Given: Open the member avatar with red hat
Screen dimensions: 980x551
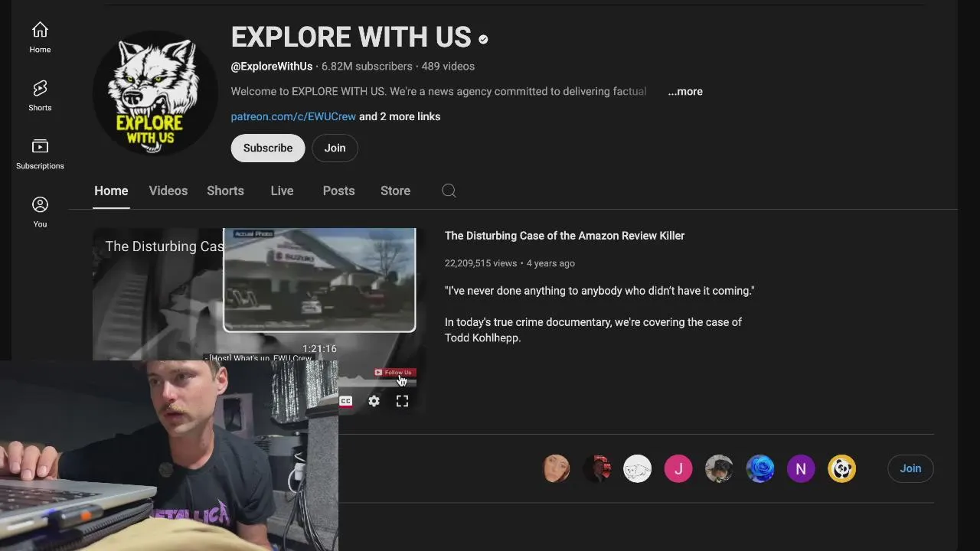Looking at the screenshot, I should click(x=596, y=468).
